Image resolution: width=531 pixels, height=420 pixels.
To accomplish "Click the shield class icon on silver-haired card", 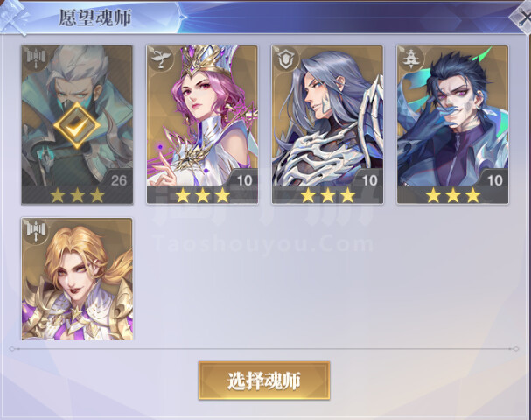I will click(x=286, y=59).
